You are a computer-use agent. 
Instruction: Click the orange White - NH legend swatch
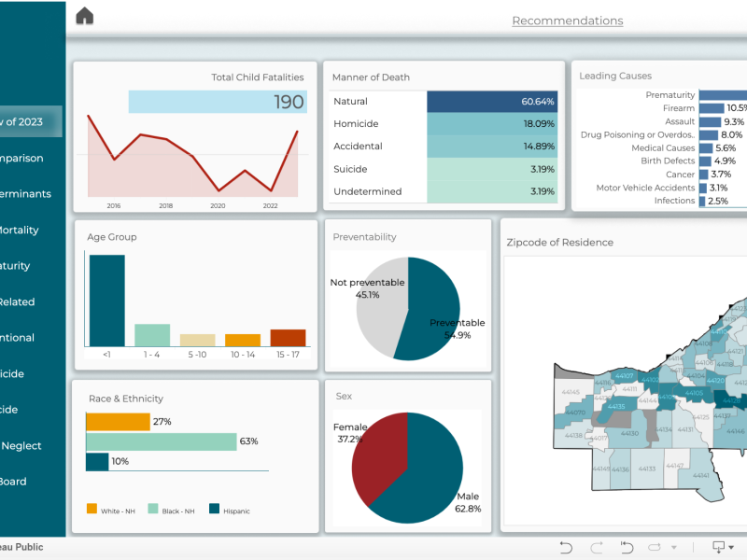(92, 510)
